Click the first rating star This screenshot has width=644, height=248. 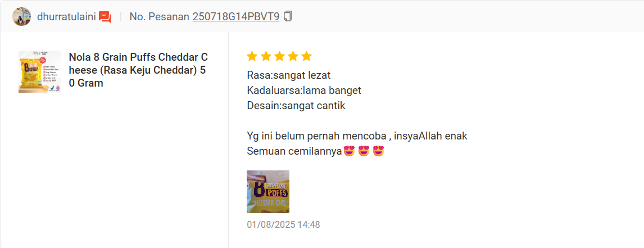(x=252, y=56)
